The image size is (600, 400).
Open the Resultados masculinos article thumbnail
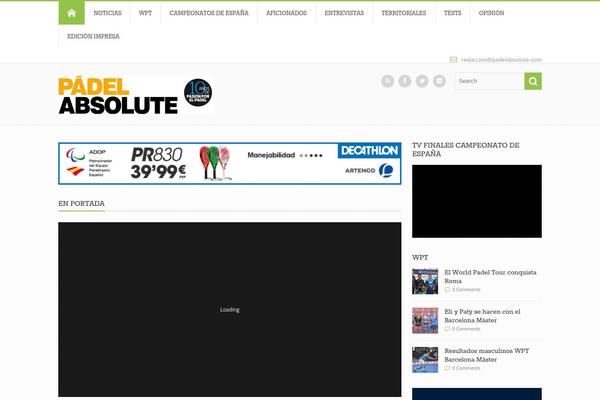pyautogui.click(x=425, y=360)
